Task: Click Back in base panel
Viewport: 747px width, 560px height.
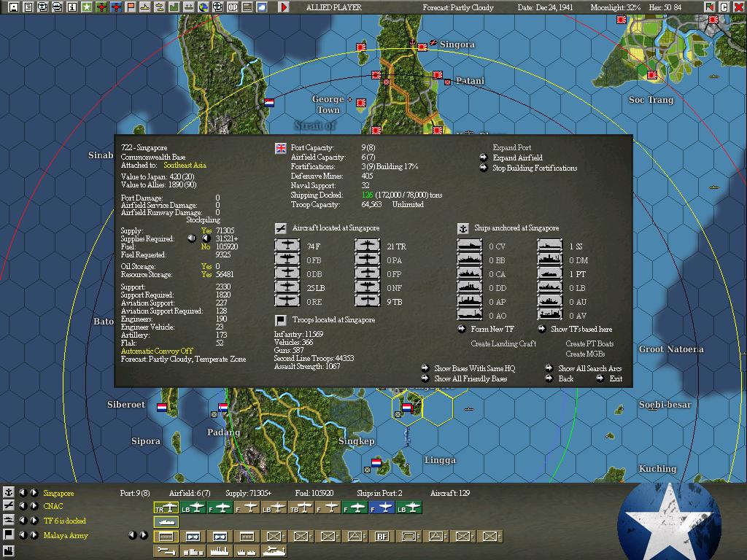Action: pos(565,378)
